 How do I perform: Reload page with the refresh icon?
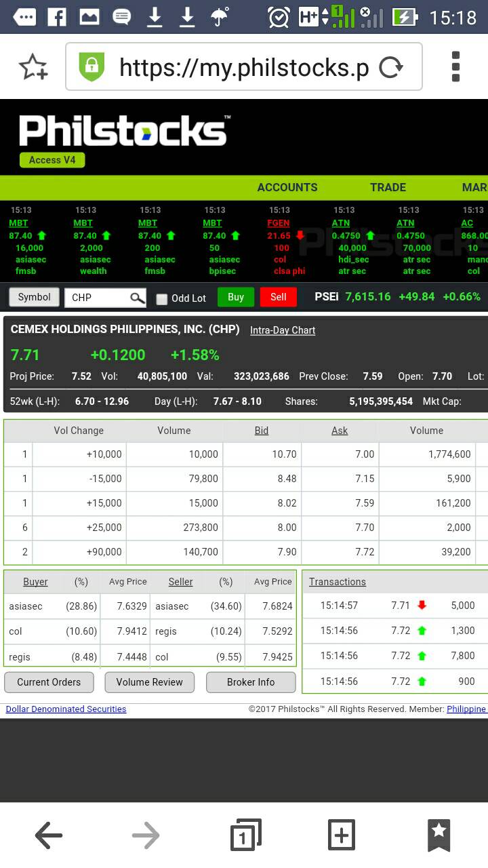tap(390, 67)
